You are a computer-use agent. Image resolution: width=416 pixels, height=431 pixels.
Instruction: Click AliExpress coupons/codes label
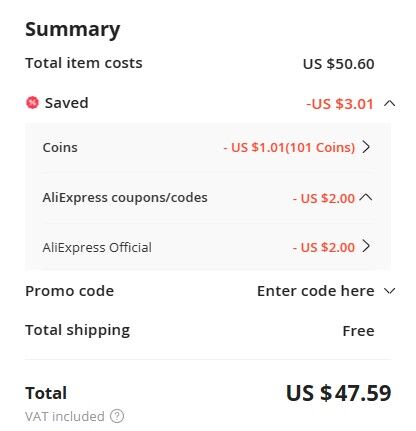click(125, 198)
